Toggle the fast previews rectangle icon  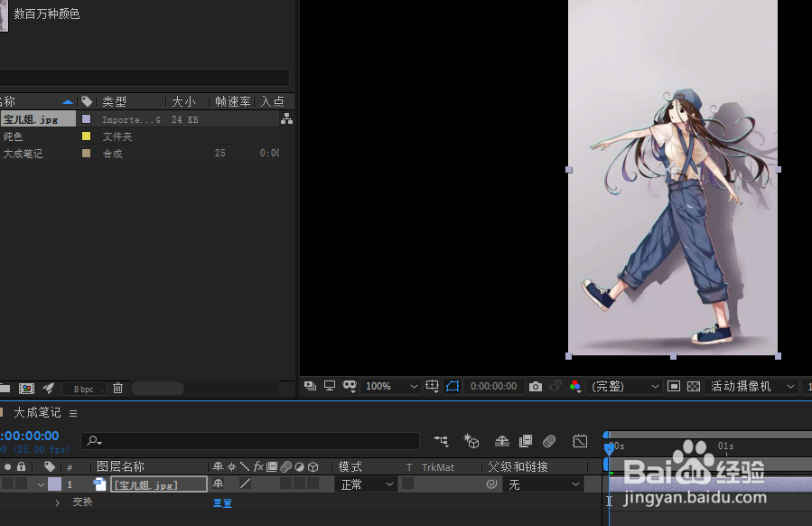674,386
